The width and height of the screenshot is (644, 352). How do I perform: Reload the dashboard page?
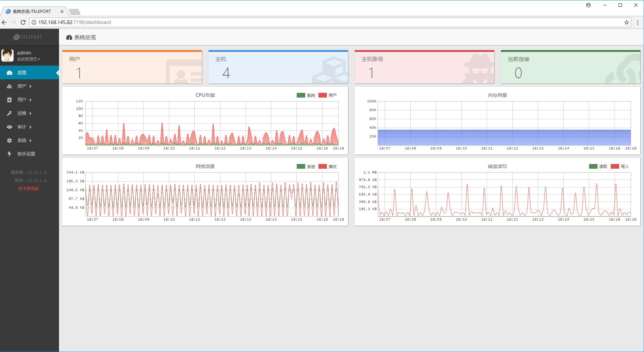pos(23,22)
